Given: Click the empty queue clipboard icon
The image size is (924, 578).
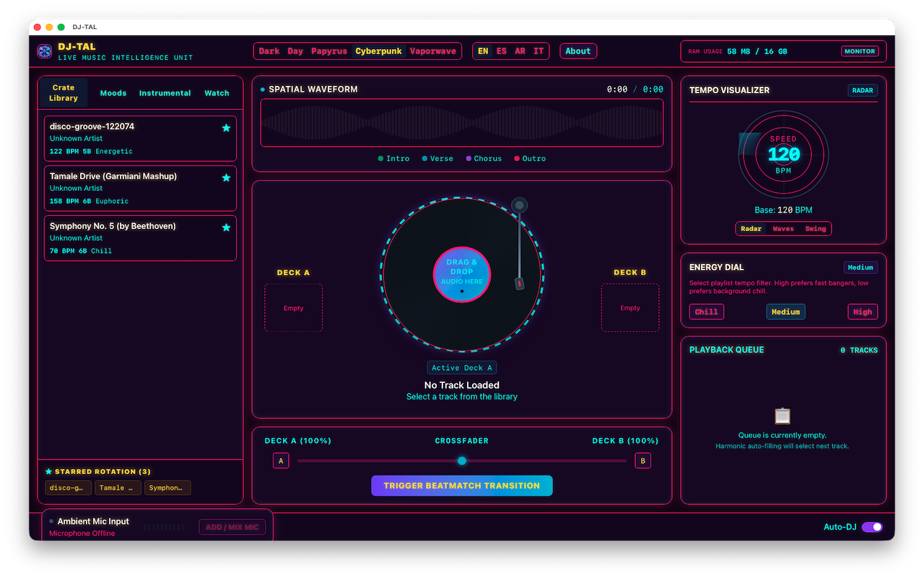Looking at the screenshot, I should [x=783, y=416].
